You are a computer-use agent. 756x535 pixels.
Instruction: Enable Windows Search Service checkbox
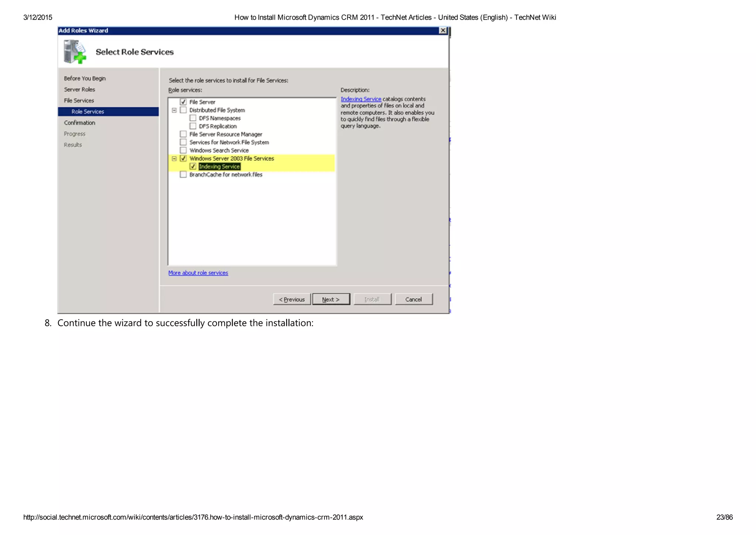(183, 150)
